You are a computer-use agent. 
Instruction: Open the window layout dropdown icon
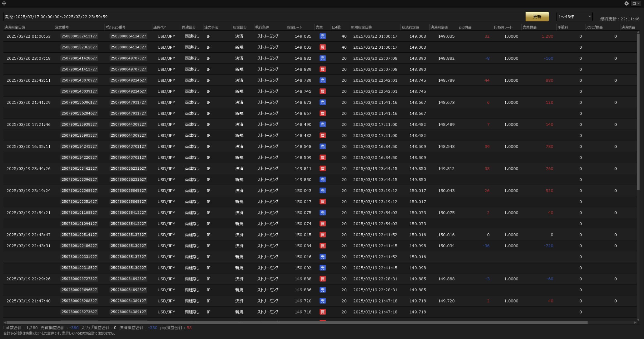tap(636, 3)
